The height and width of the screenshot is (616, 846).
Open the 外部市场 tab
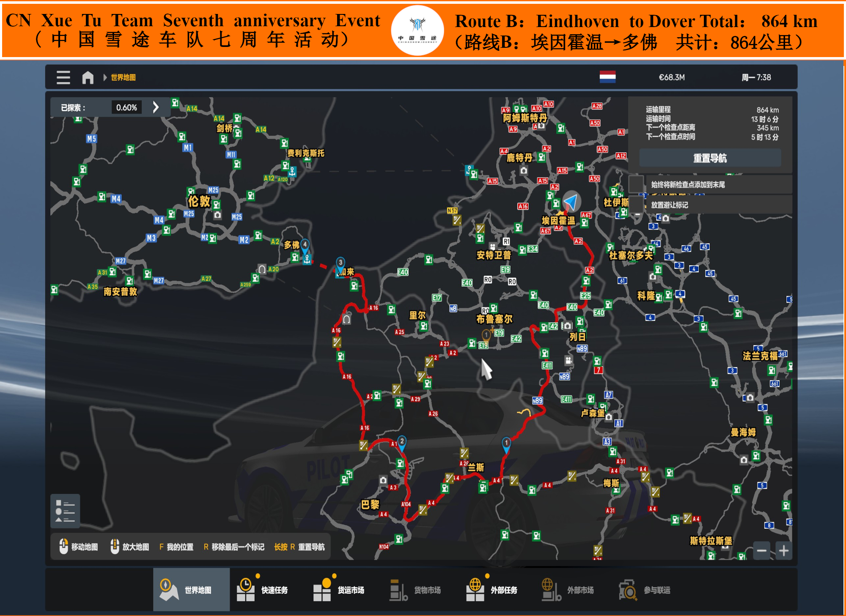point(573,589)
